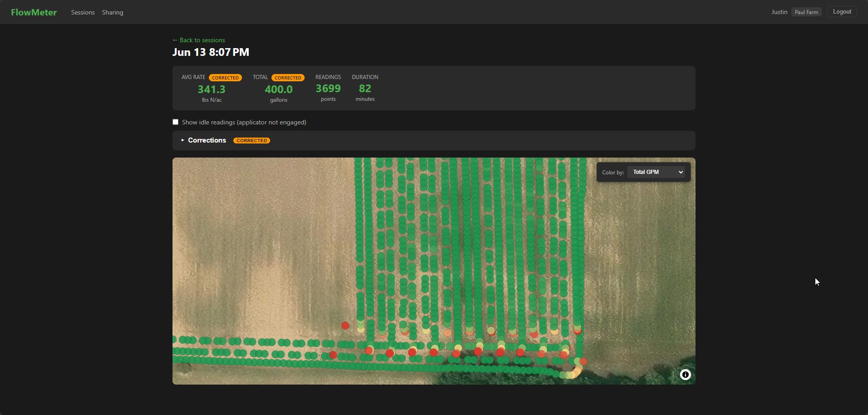The image size is (868, 415).
Task: Click the 341.3 average rate value
Action: tap(212, 89)
